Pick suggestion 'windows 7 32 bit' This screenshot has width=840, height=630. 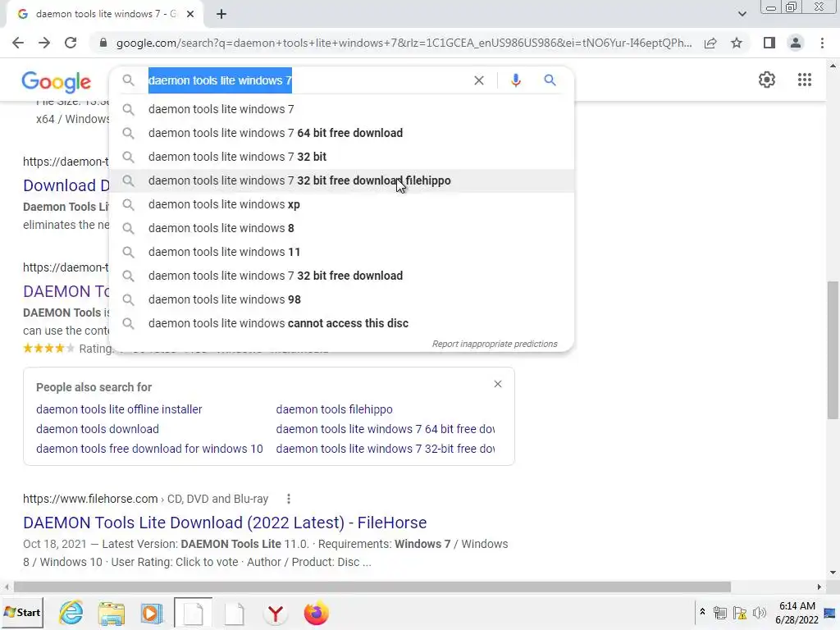click(341, 157)
